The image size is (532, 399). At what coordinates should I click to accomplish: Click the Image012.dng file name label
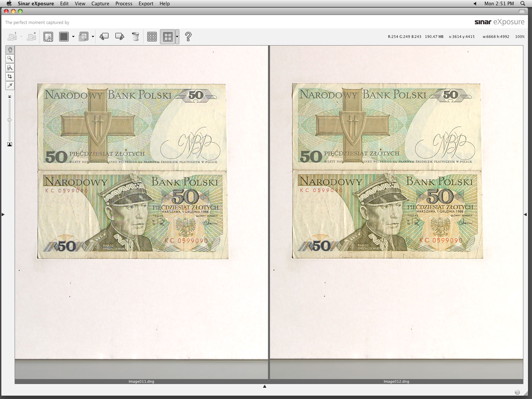point(396,381)
